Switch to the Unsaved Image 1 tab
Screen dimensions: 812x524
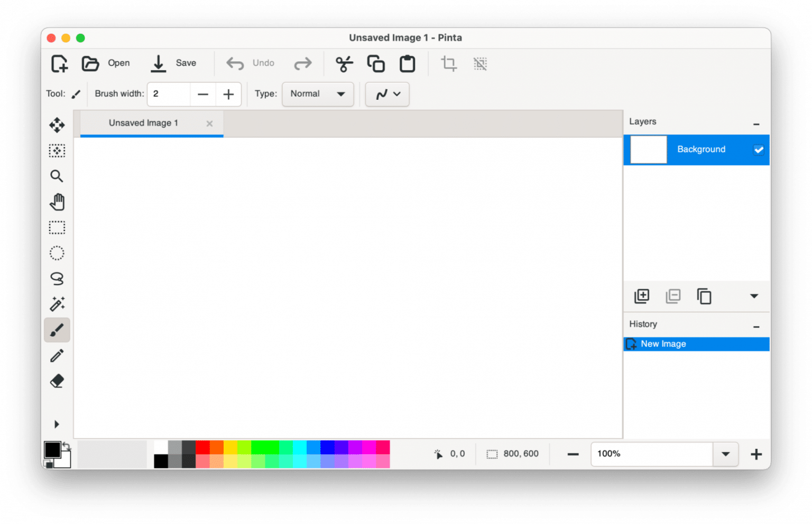click(143, 123)
